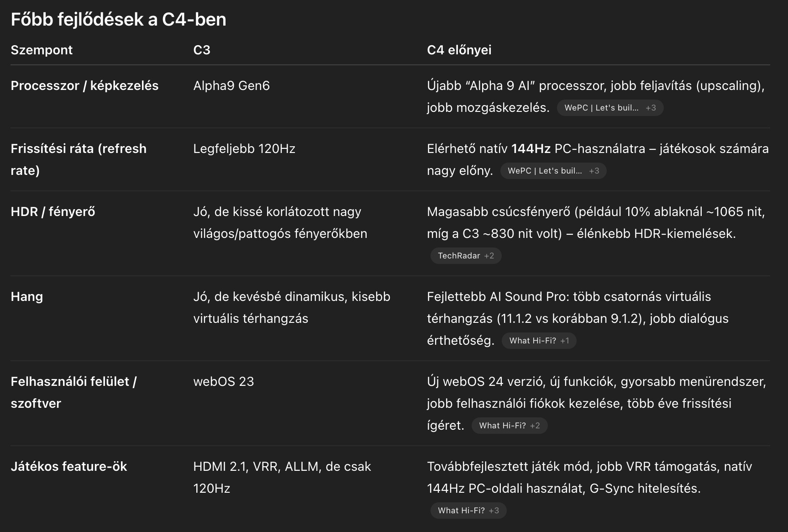Click the bold "144Hz" text
788x532 pixels.
click(531, 148)
